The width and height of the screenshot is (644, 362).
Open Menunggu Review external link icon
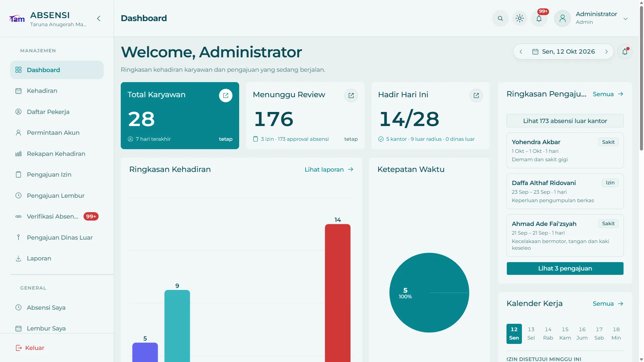click(351, 96)
